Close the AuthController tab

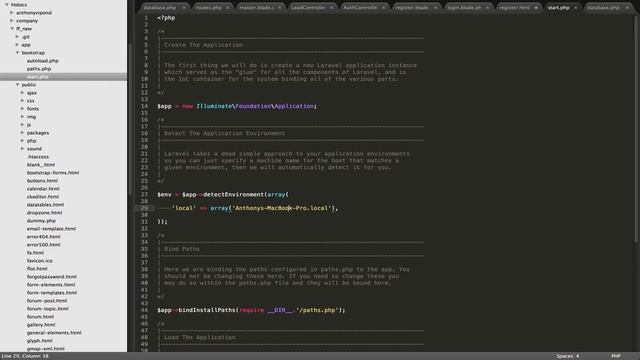(x=383, y=7)
